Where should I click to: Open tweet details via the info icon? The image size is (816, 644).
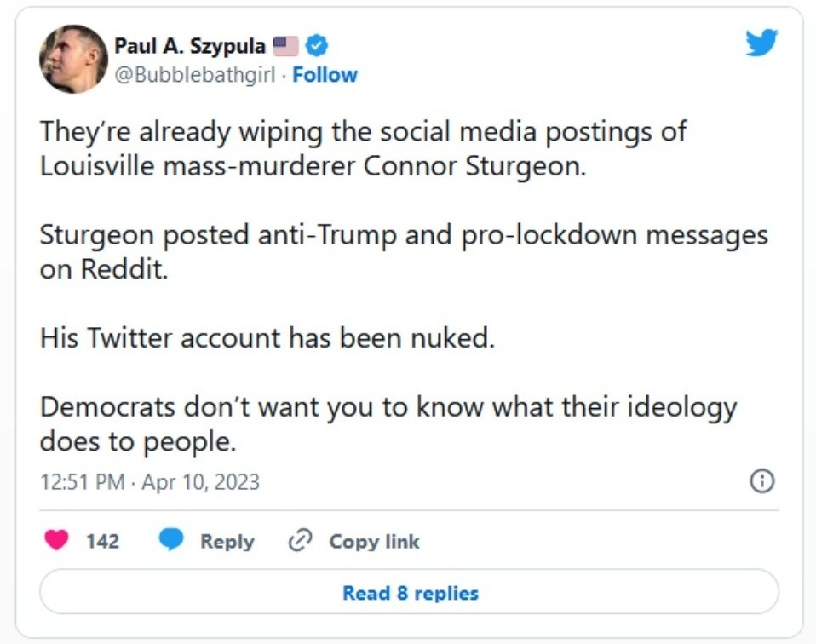point(763,480)
